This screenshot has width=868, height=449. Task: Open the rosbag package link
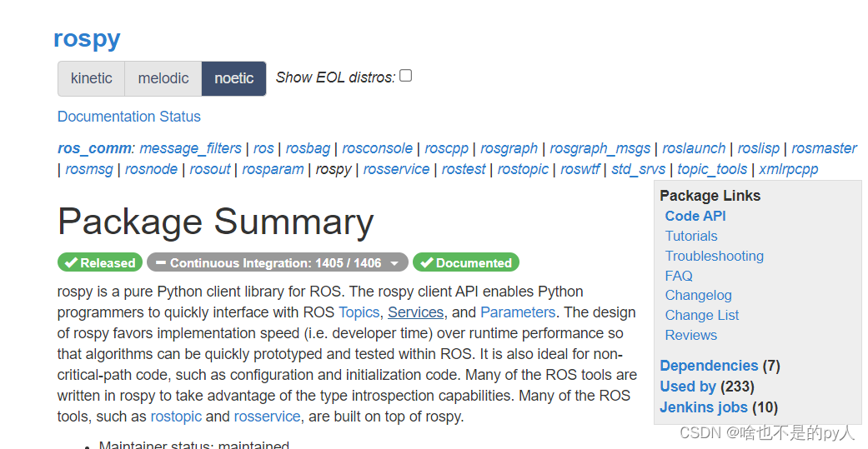coord(308,148)
